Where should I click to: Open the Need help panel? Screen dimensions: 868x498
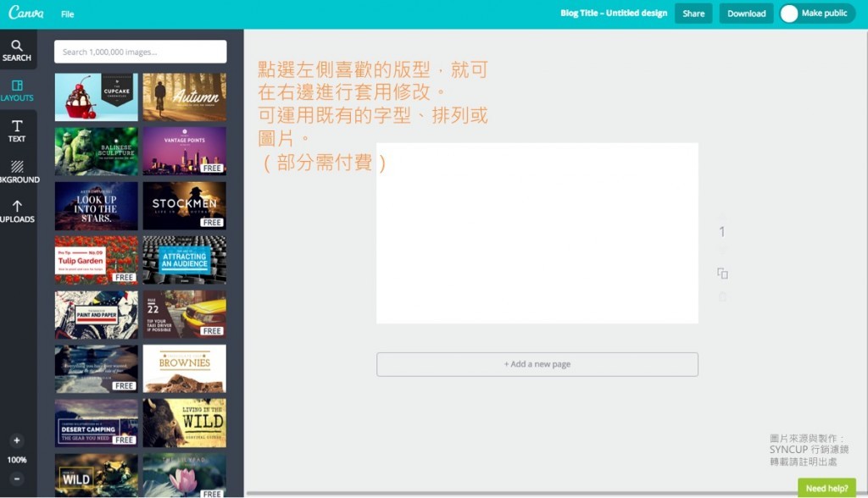826,488
